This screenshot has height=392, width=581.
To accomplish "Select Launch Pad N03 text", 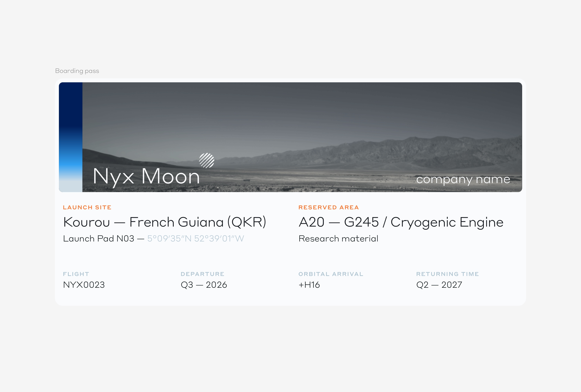I will tap(99, 239).
